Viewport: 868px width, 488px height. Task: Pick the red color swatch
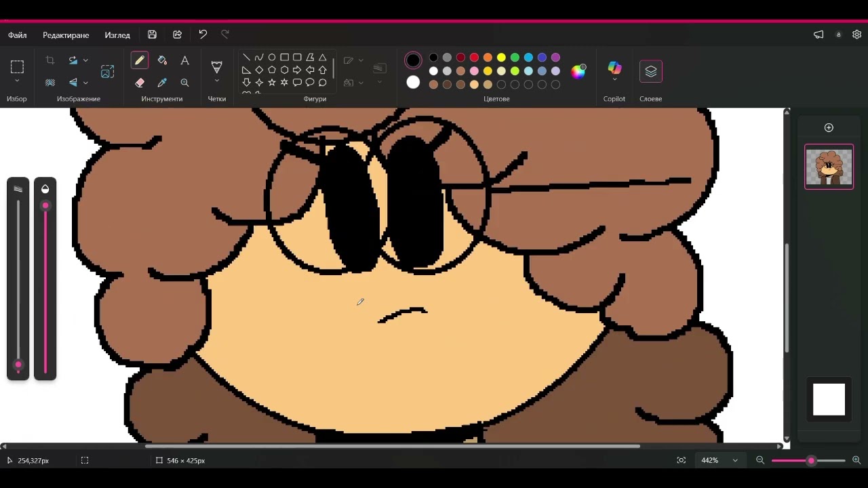[x=474, y=58]
